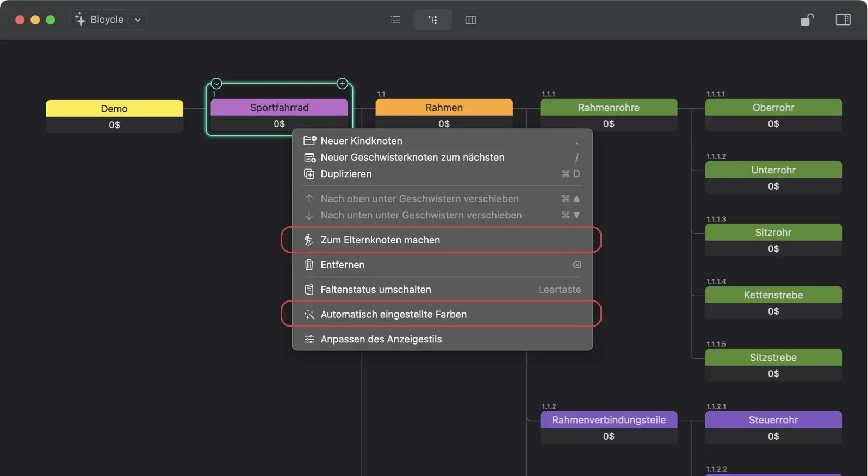Collapse Sportfahrrad node with the chevron circle
Screen dimensions: 868x476
[216, 84]
